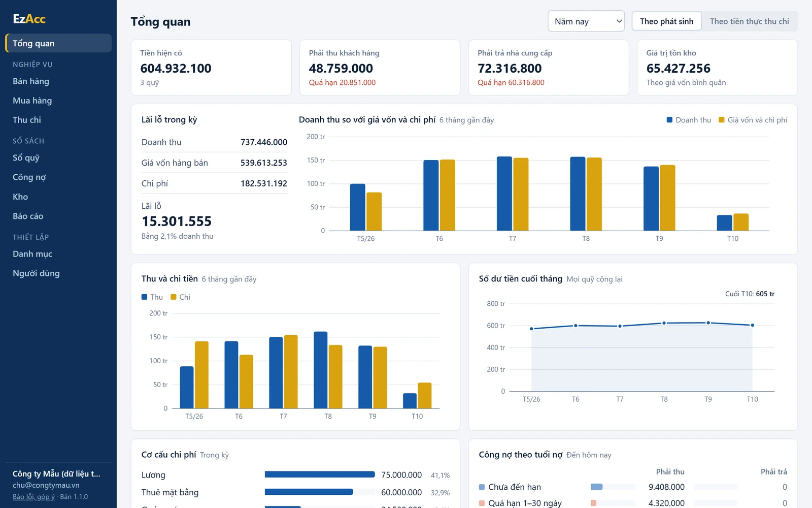Viewport: 812px width, 508px height.
Task: Click Doanh thu value 737.446.000
Action: coord(264,142)
